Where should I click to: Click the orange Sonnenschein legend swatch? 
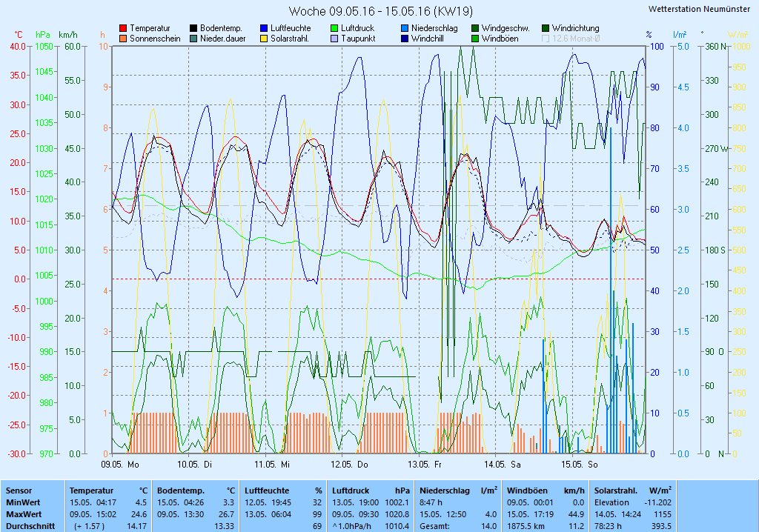(123, 39)
